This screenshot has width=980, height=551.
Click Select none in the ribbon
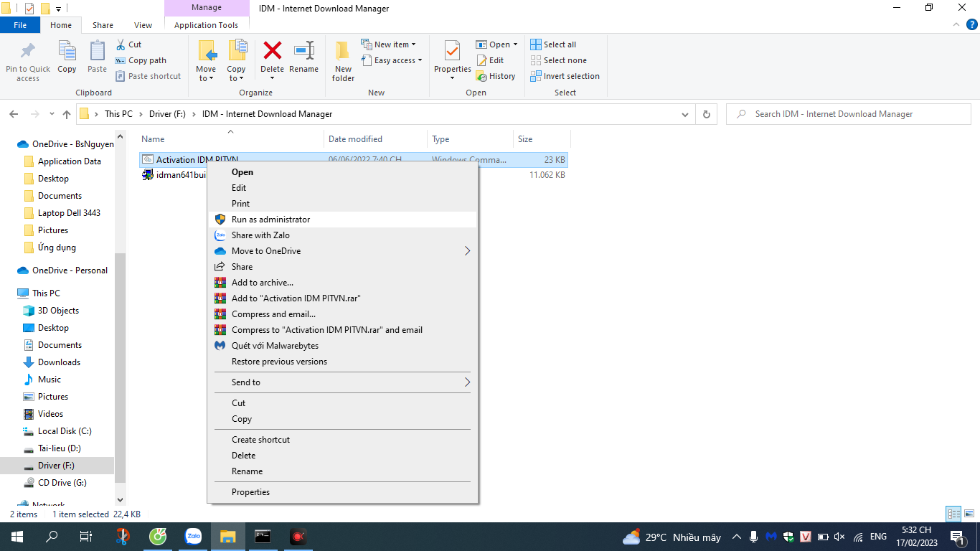pyautogui.click(x=558, y=60)
